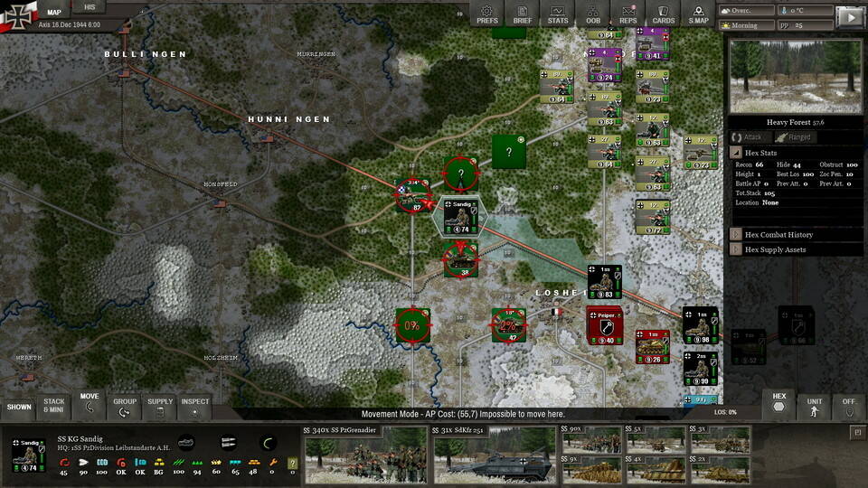868x488 pixels.
Task: Open the PREFS settings gear
Action: [487, 14]
